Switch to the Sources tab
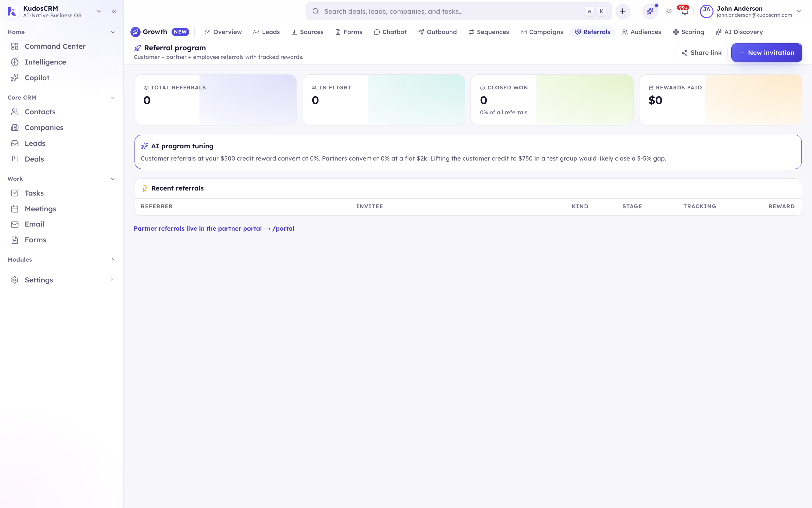The image size is (812, 508). (307, 32)
